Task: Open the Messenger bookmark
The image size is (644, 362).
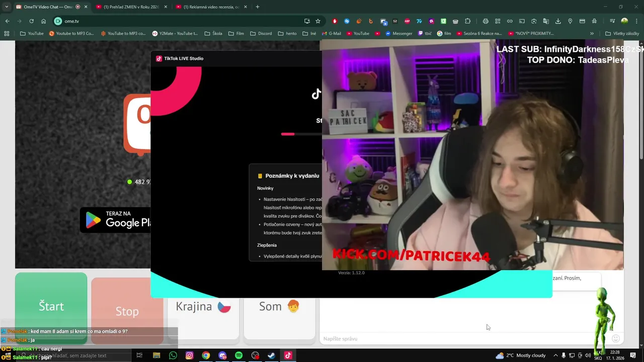Action: [398, 34]
